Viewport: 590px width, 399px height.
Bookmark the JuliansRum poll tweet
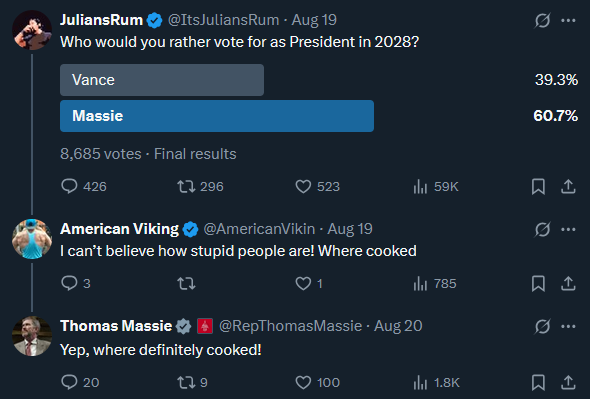[538, 186]
